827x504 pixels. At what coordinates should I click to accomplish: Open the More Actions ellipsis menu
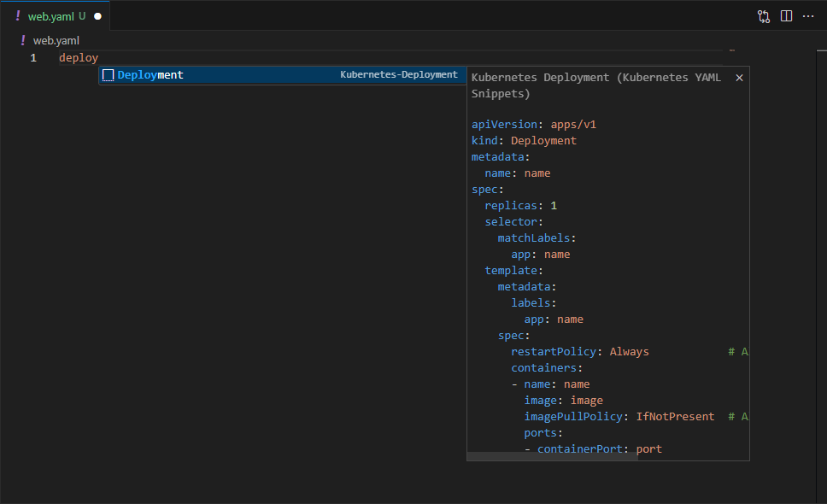(808, 16)
